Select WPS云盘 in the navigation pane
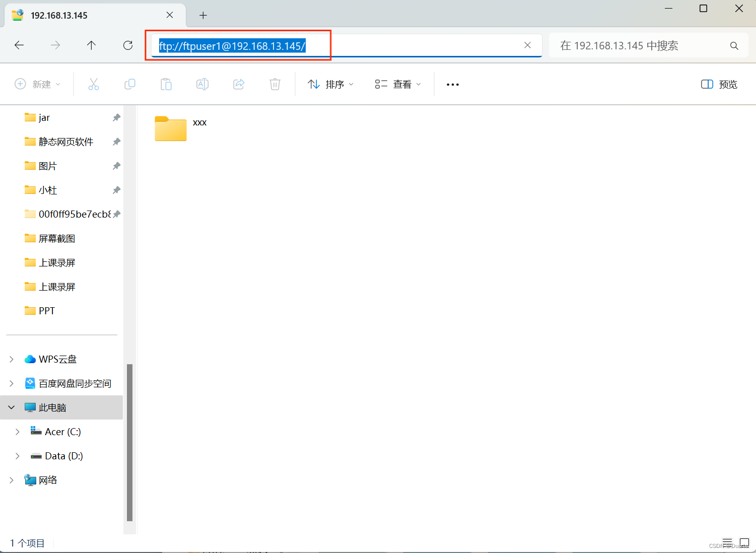 pos(50,359)
